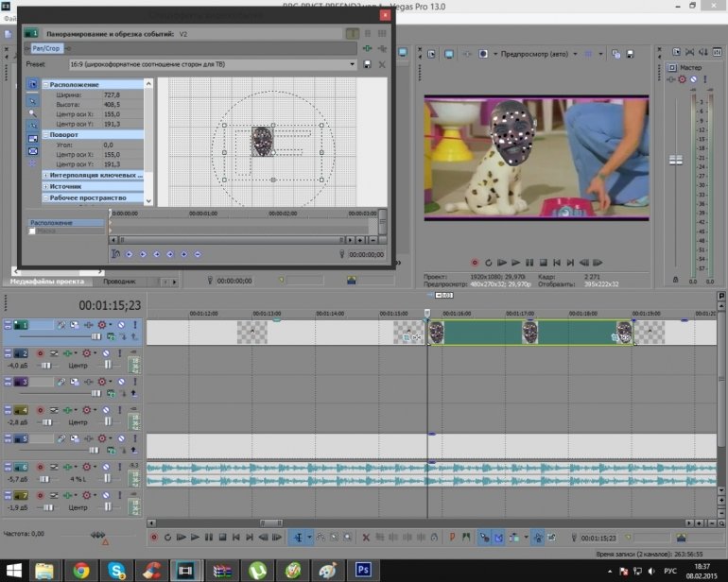The image size is (728, 582).
Task: Switch to the Проводник tab
Action: [119, 281]
